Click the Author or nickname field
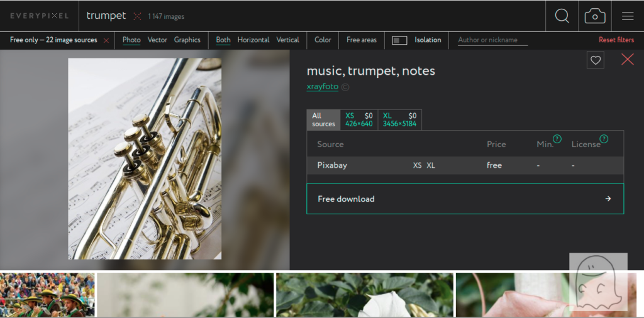The width and height of the screenshot is (644, 318). [492, 40]
